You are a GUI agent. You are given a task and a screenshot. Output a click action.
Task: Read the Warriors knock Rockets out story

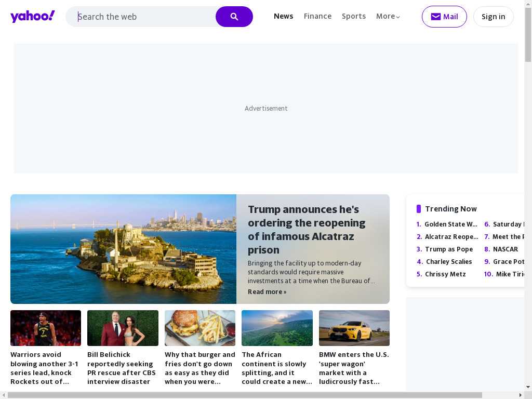click(x=45, y=368)
